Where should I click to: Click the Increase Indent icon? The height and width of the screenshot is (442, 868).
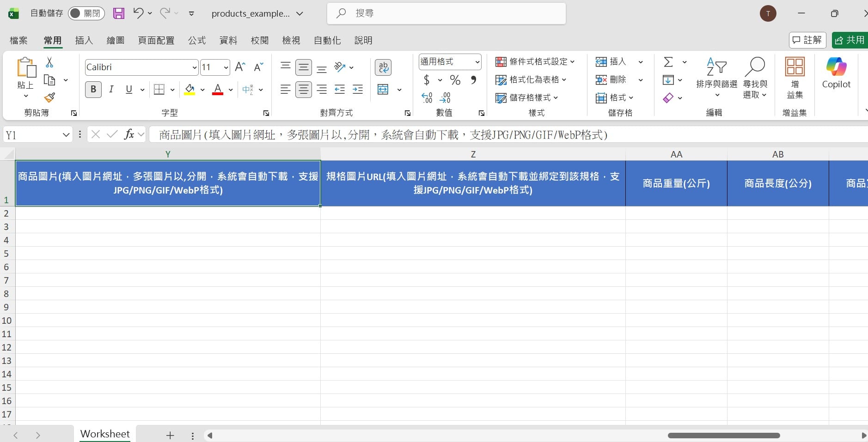(x=358, y=90)
